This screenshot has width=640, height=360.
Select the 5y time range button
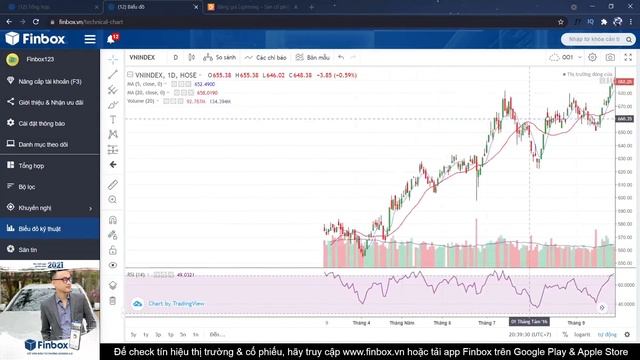click(x=133, y=335)
